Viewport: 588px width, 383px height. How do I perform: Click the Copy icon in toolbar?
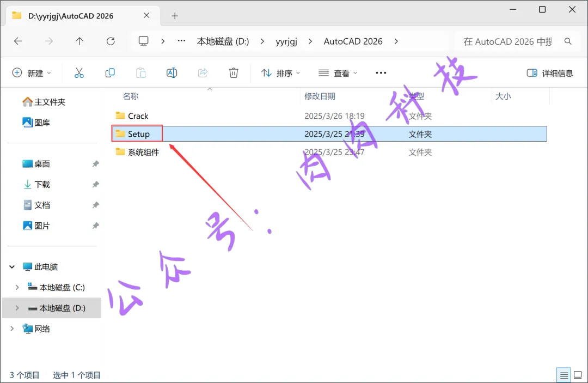(x=110, y=73)
